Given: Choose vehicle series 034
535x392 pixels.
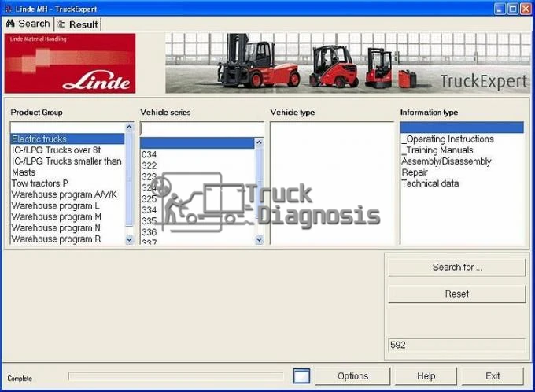Looking at the screenshot, I should click(197, 154).
